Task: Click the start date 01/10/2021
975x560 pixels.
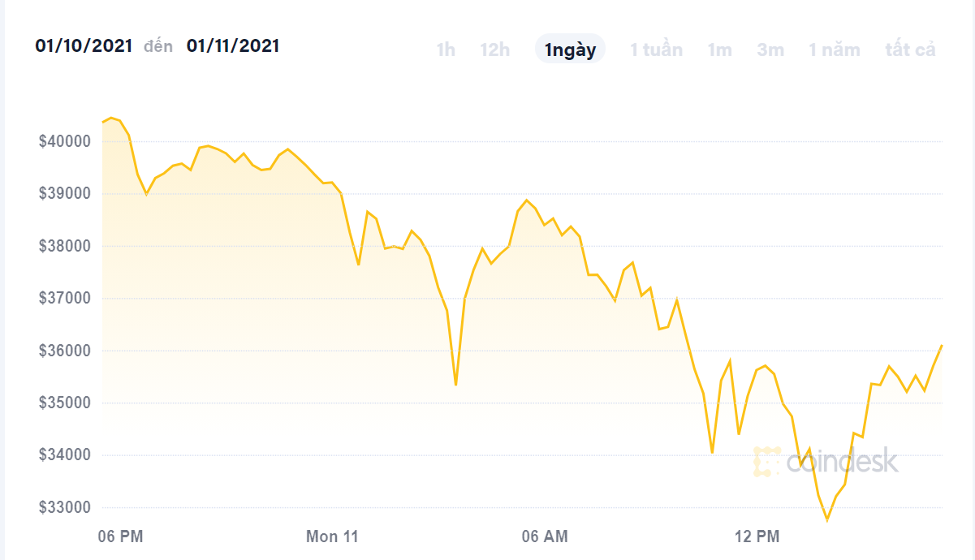Action: [x=84, y=46]
